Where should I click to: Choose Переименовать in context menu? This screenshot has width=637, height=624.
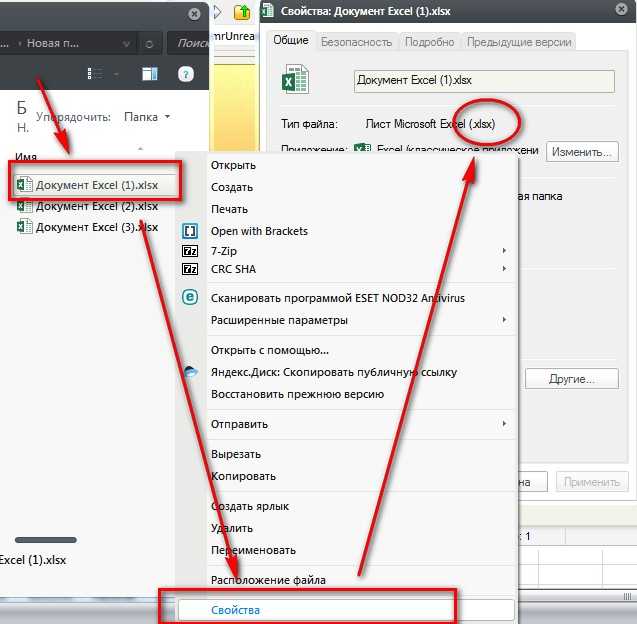[x=253, y=550]
